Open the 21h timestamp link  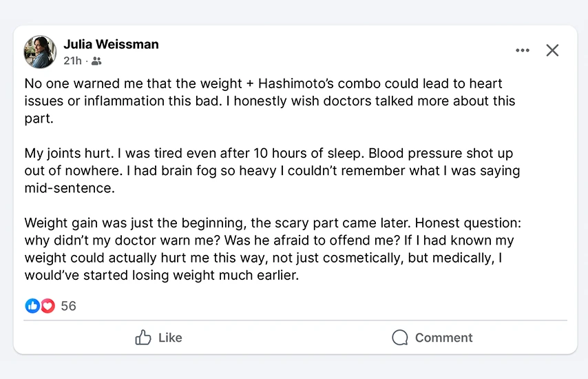tap(72, 61)
